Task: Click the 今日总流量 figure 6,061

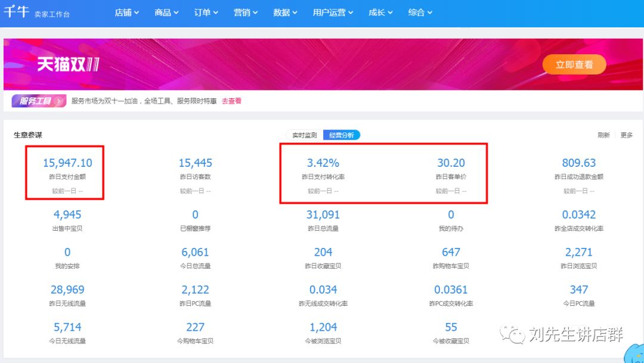Action: pos(195,252)
